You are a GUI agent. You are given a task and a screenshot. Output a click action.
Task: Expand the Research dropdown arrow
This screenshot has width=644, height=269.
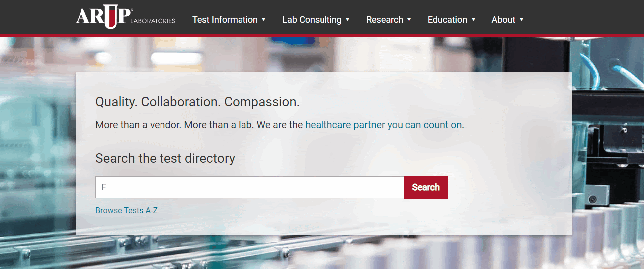point(409,20)
